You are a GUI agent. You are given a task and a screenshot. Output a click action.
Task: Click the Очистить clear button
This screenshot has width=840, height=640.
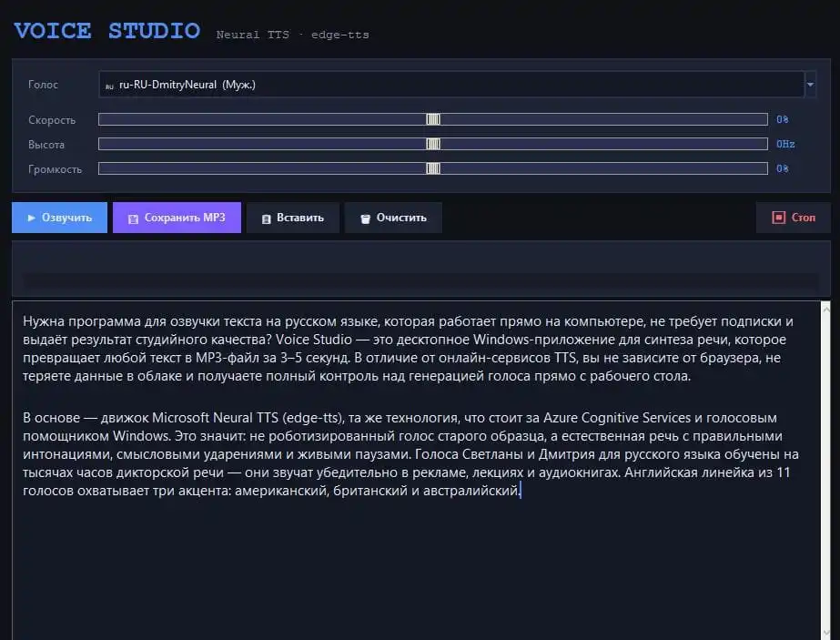coord(393,218)
